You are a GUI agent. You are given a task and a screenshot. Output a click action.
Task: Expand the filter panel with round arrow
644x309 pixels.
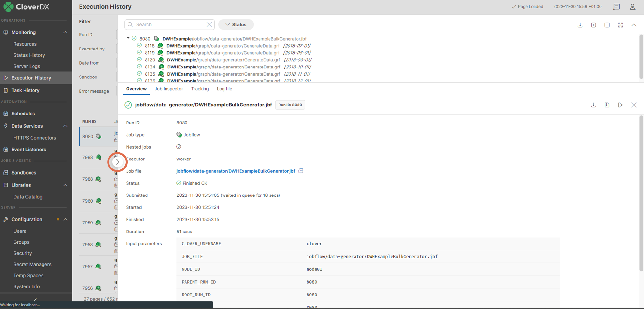point(118,162)
